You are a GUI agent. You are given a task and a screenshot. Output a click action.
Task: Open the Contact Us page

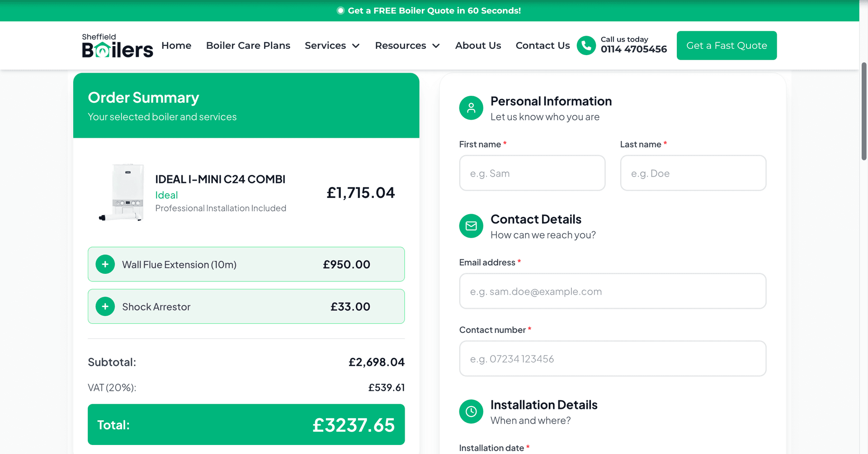point(542,46)
